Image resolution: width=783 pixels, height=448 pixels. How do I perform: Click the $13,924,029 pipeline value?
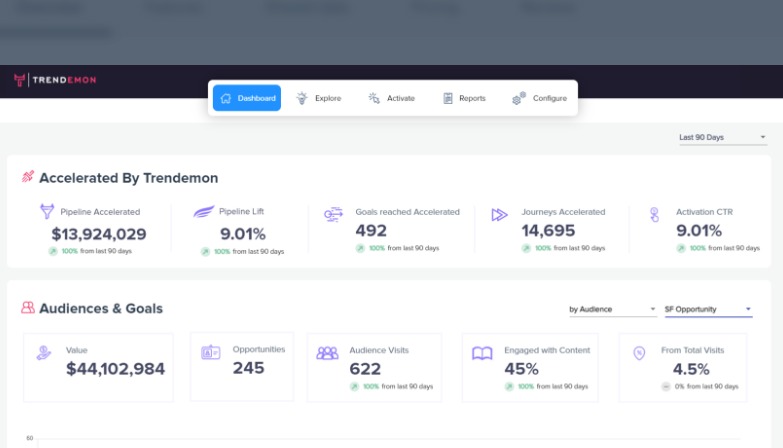click(99, 234)
